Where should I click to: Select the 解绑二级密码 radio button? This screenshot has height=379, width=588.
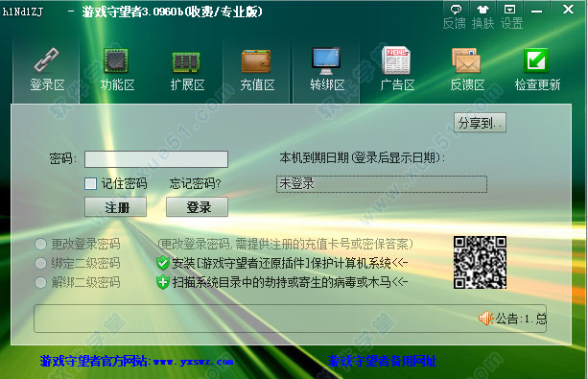click(40, 282)
